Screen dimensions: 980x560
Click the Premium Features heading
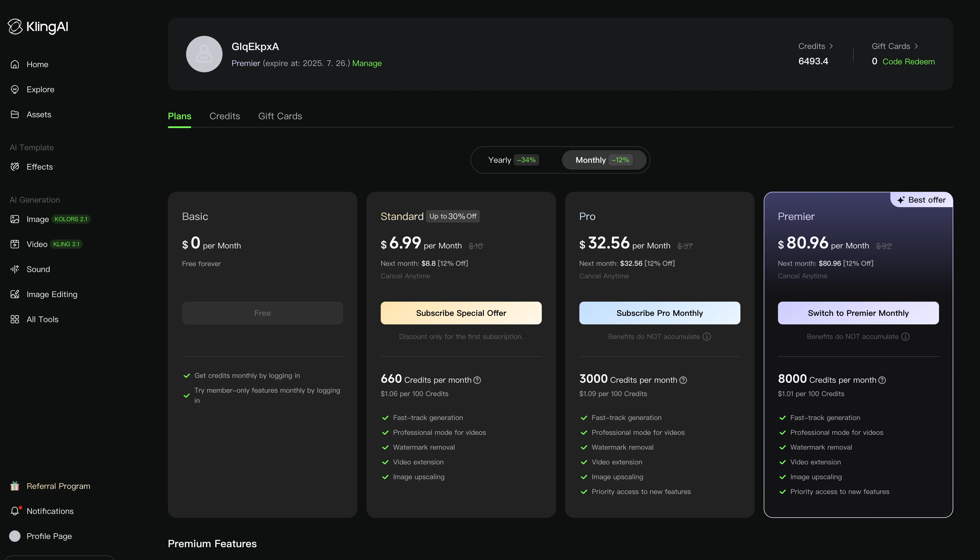[x=212, y=543]
